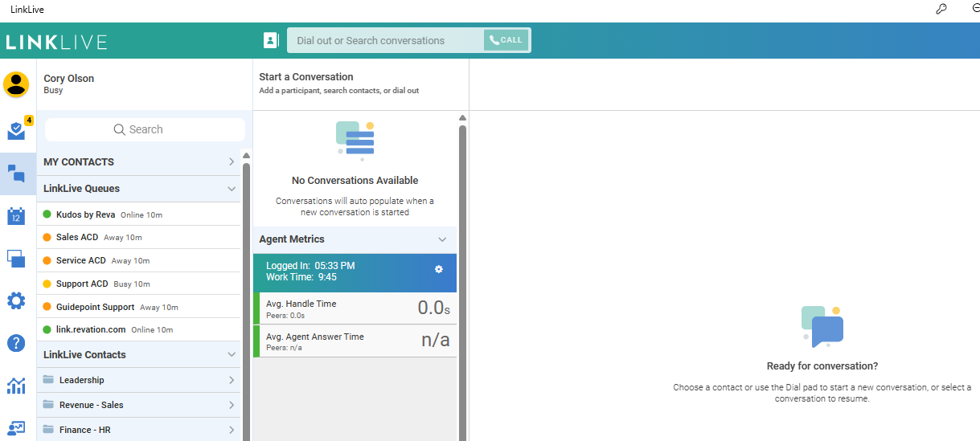Select the Sales ACD queue
Viewport: 980px width, 441px height.
coord(77,237)
